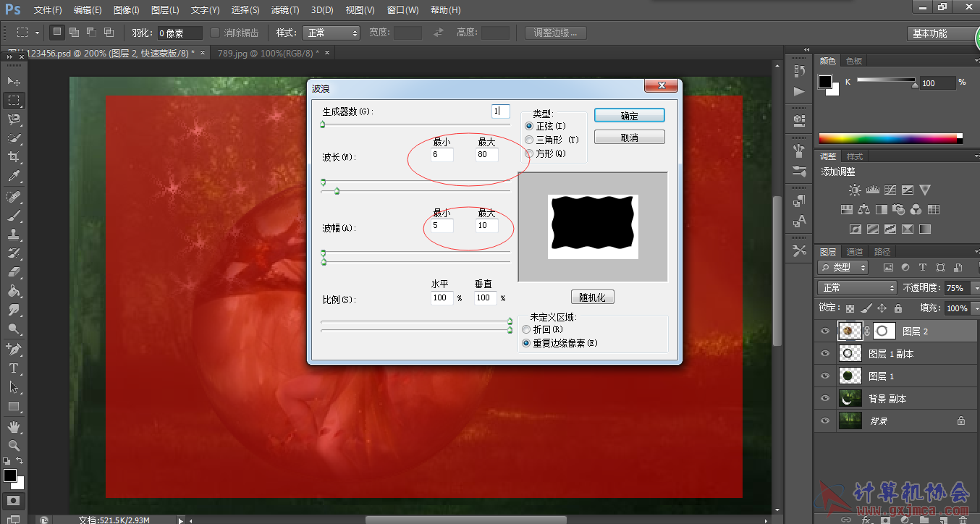
Task: Open the 基本功能 workspace dropdown
Action: pos(943,33)
